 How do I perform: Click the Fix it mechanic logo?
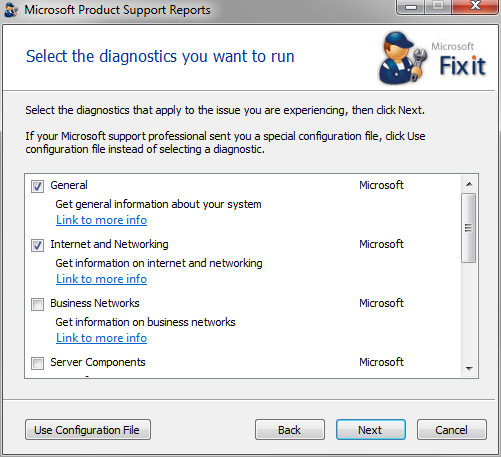tap(433, 58)
